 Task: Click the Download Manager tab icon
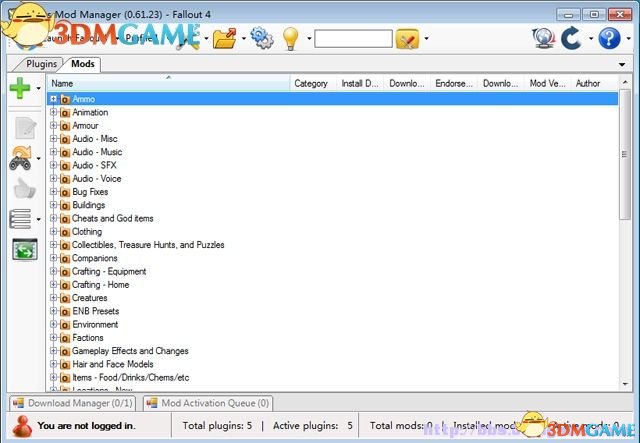pyautogui.click(x=18, y=403)
